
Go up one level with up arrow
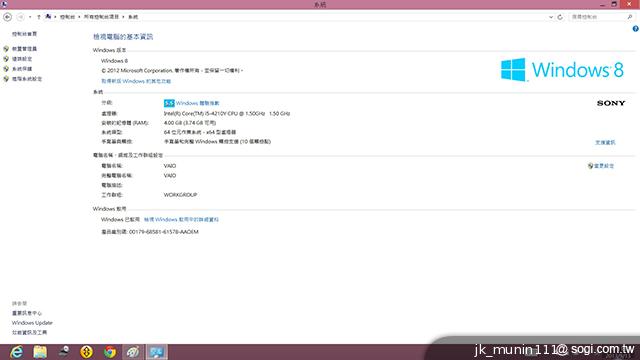(39, 17)
